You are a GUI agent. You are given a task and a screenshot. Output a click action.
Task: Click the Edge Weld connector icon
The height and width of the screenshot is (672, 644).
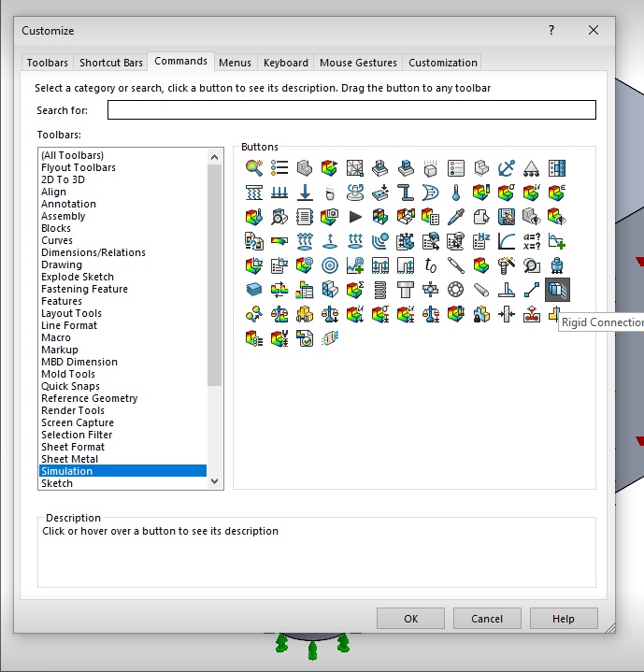point(507,290)
